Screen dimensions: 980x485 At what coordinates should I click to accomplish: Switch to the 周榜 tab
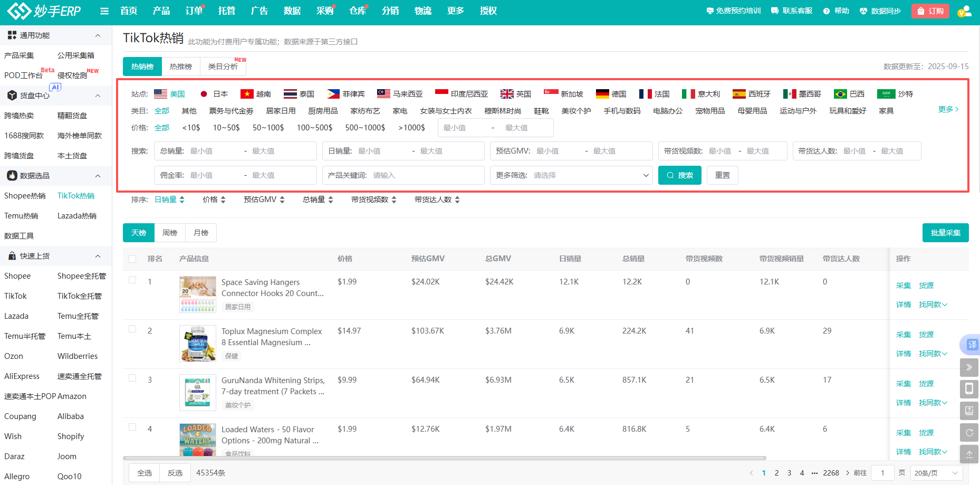coord(170,233)
